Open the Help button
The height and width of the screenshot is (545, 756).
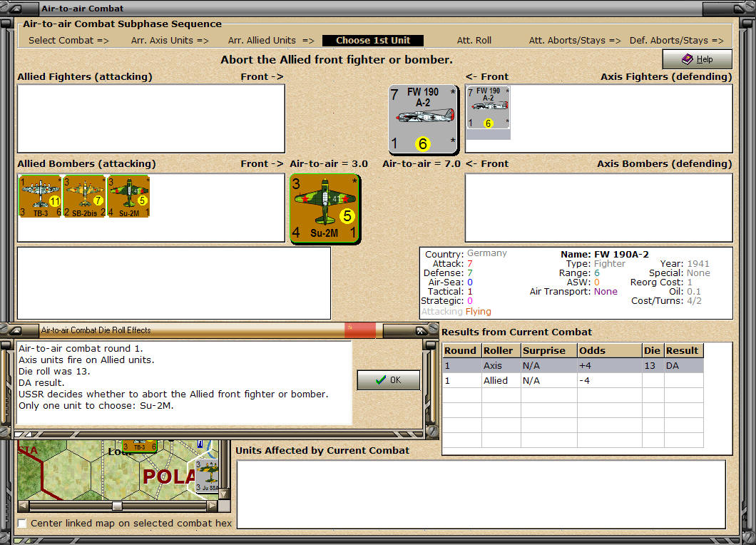(698, 58)
